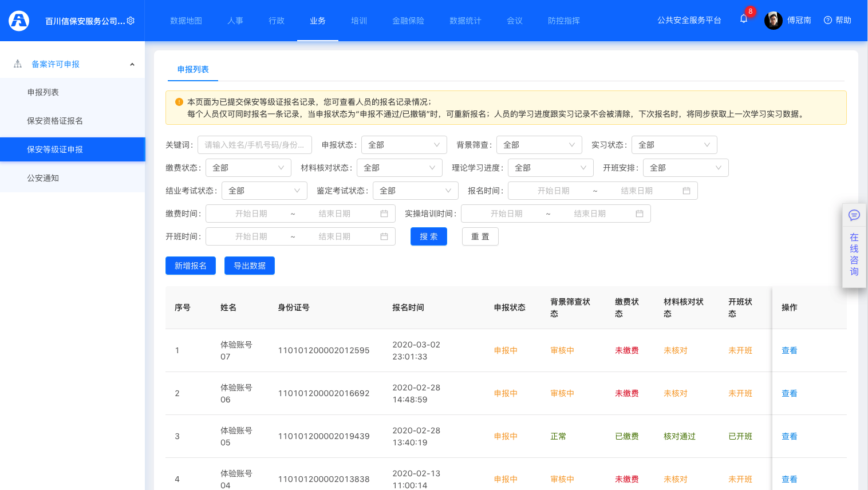Go to 数据地图 in top navigation

click(186, 21)
